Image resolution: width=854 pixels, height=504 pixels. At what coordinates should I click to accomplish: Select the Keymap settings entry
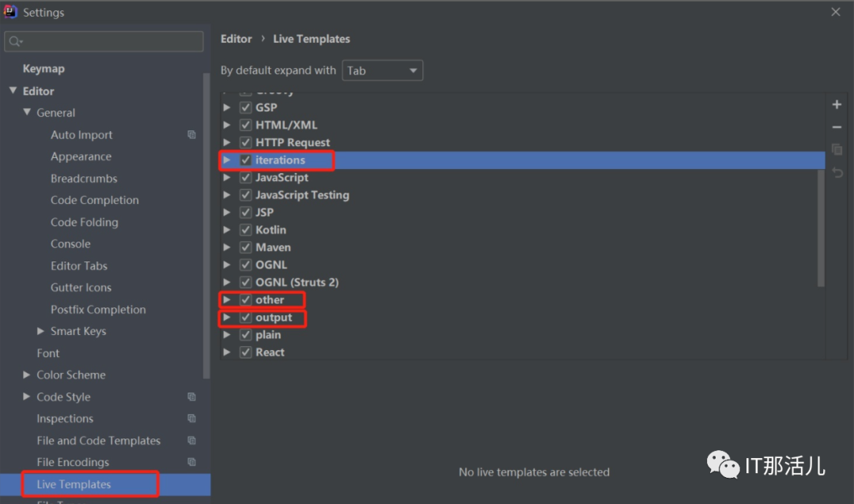click(43, 69)
